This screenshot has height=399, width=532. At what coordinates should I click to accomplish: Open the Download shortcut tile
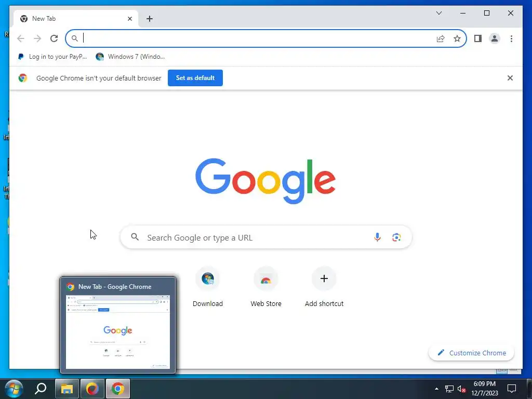coord(208,287)
